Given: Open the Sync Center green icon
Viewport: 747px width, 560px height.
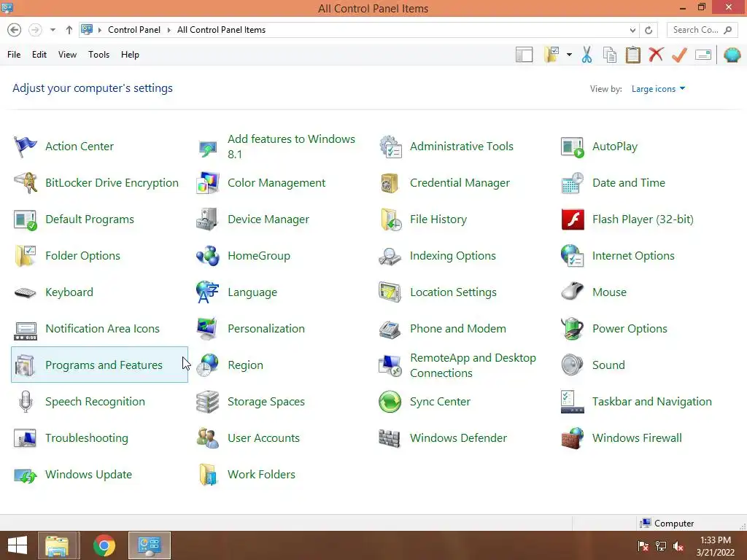Looking at the screenshot, I should coord(390,402).
